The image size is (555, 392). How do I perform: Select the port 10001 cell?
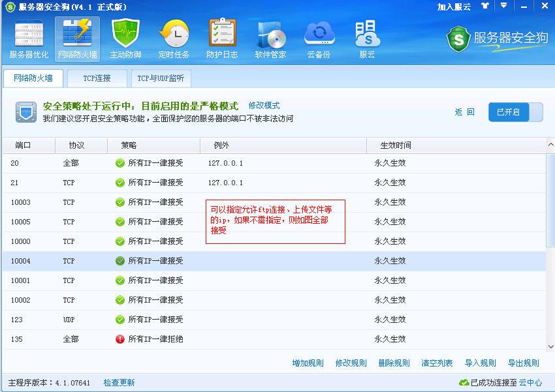(x=20, y=280)
